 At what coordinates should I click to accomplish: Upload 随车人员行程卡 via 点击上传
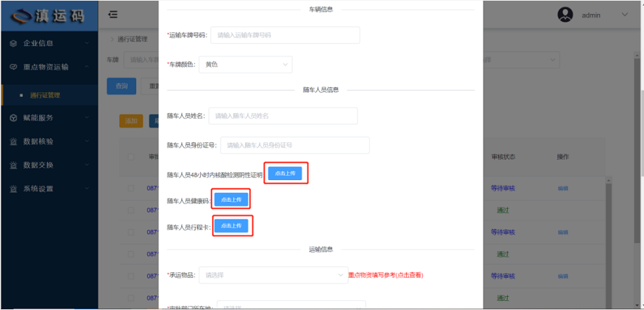tap(231, 226)
